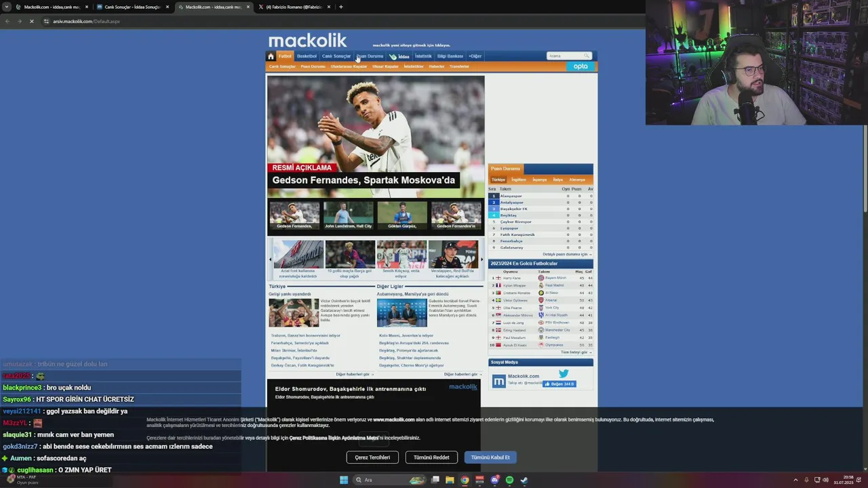Click Mackolik social media logo

coord(499,381)
